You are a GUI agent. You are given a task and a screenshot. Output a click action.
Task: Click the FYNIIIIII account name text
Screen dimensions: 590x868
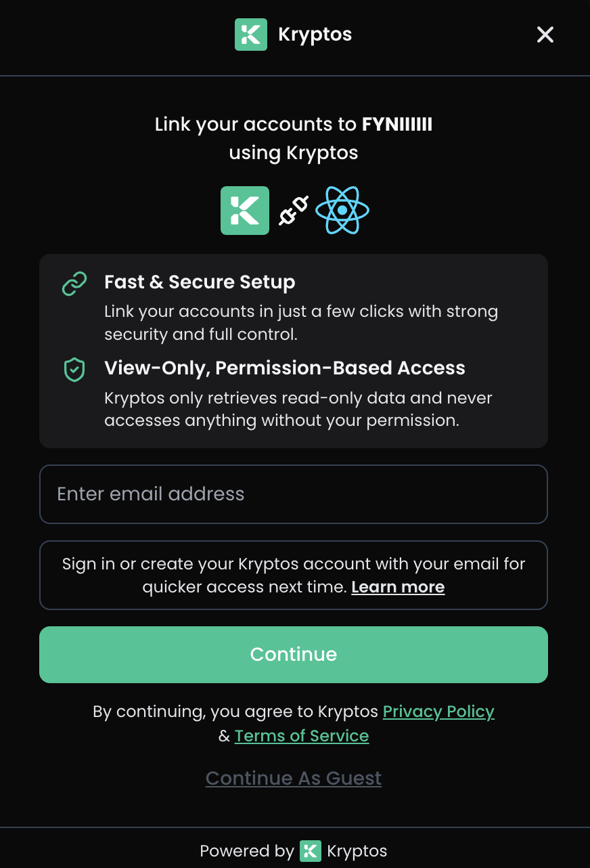tap(396, 124)
